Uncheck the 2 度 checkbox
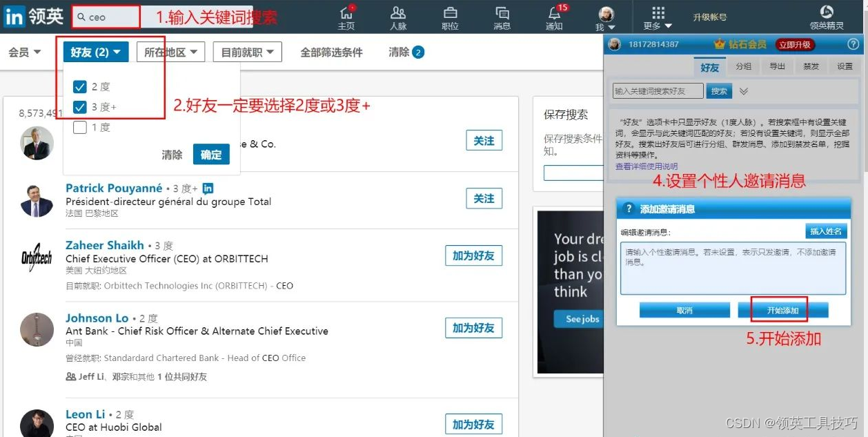This screenshot has height=437, width=868. click(x=79, y=86)
